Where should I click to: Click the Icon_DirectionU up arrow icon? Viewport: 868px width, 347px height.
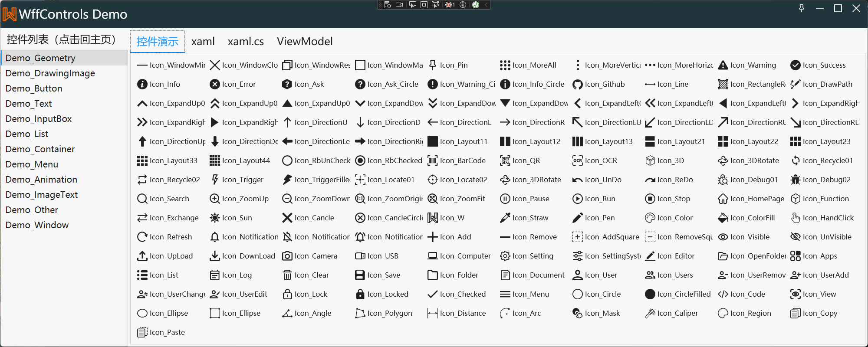(x=287, y=122)
